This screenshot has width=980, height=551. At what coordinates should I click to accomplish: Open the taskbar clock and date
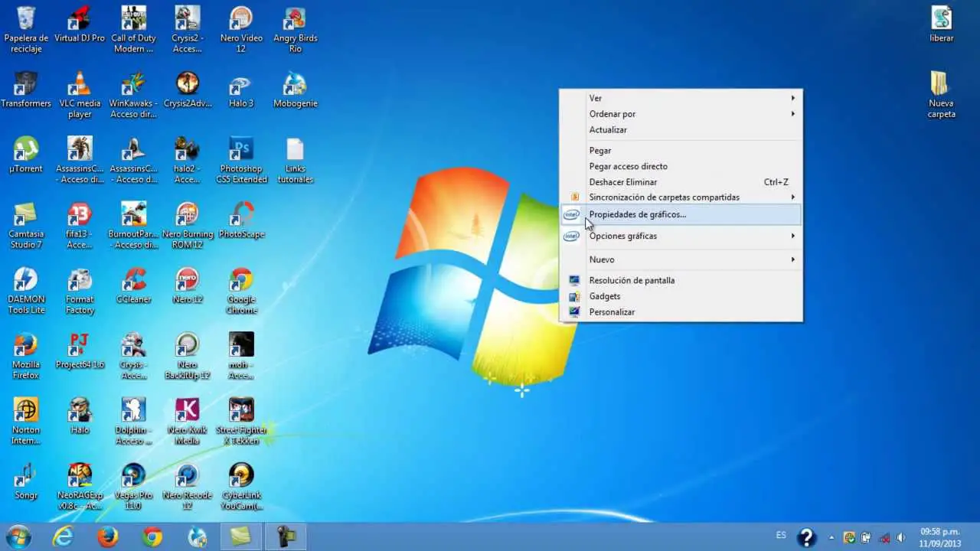click(x=940, y=536)
